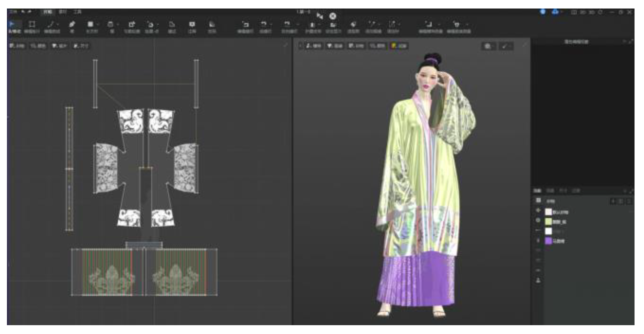The height and width of the screenshot is (334, 644).
Task: Select the dashed rectangle pattern tool
Action: [x=32, y=25]
